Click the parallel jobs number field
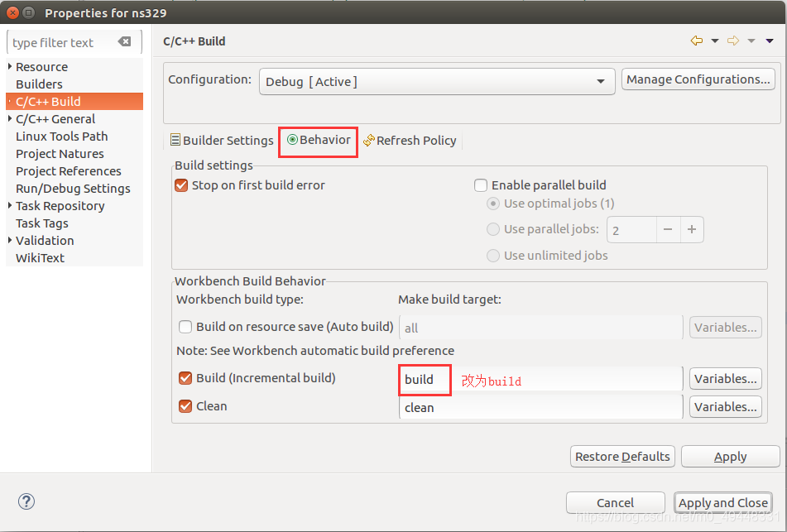The height and width of the screenshot is (532, 787). (631, 229)
